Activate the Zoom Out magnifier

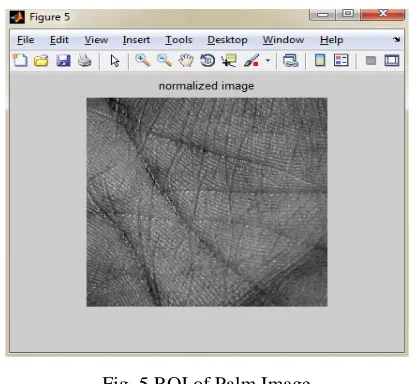(x=164, y=60)
